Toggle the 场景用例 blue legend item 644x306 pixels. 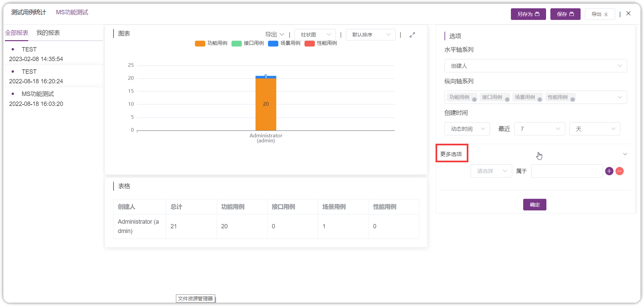[x=284, y=43]
